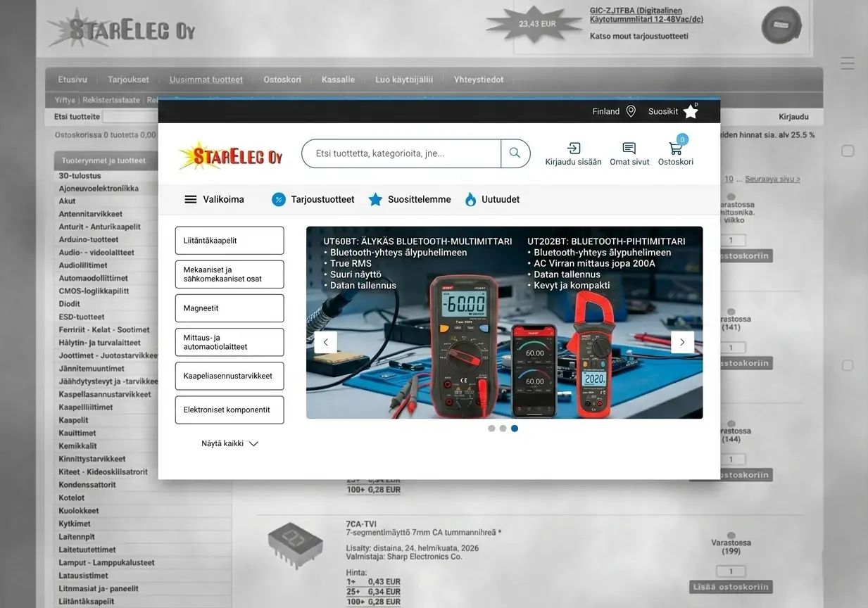
Task: Click the Etsi tuotetta search field
Action: coord(401,153)
